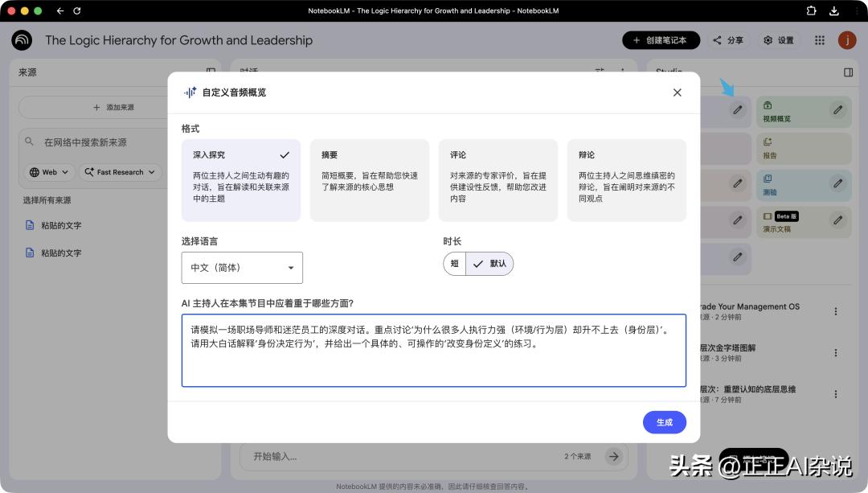Select the 短 duration option

coord(455,264)
